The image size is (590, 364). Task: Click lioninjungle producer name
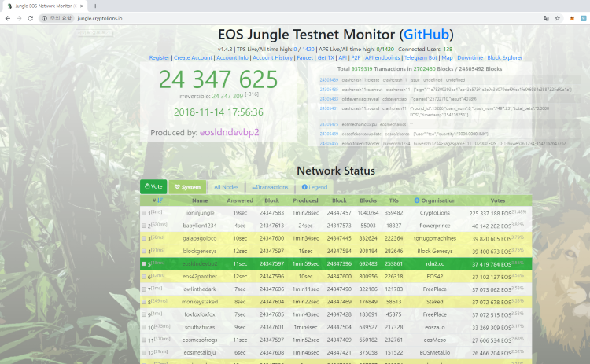point(200,213)
